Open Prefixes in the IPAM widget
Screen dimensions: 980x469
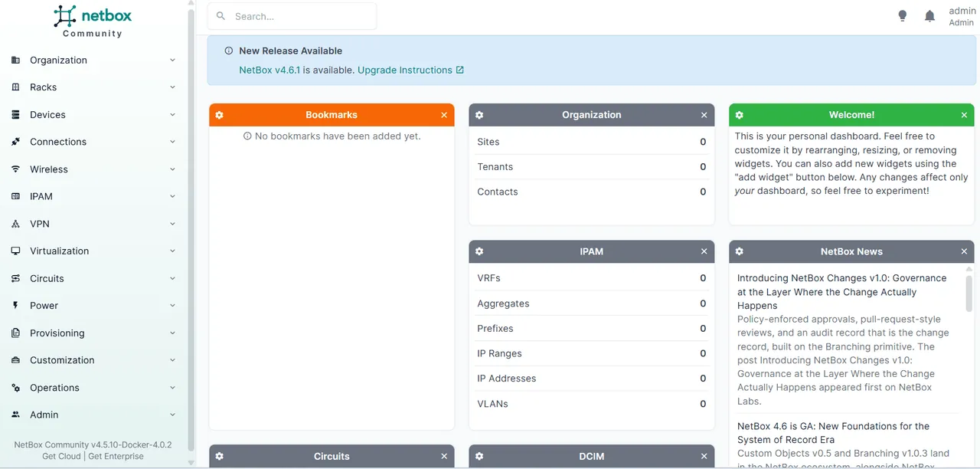(x=495, y=328)
